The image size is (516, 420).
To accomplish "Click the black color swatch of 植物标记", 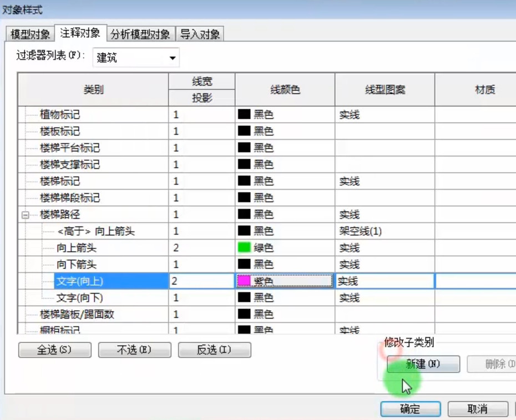I will coord(244,114).
